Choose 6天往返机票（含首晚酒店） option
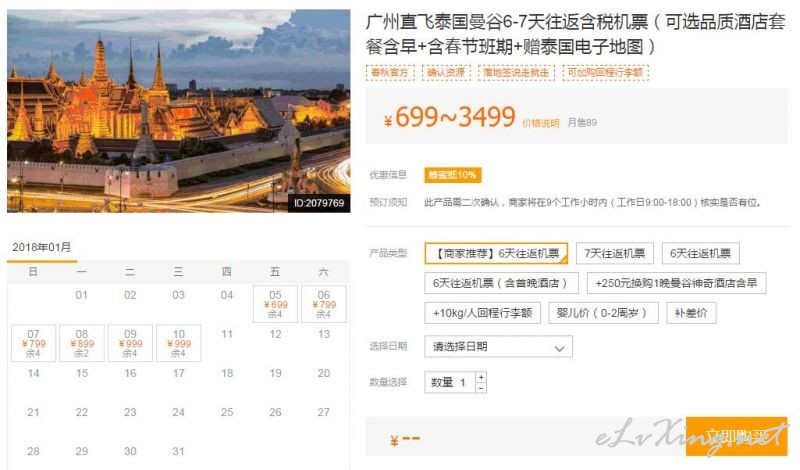The width and height of the screenshot is (800, 470). click(501, 283)
